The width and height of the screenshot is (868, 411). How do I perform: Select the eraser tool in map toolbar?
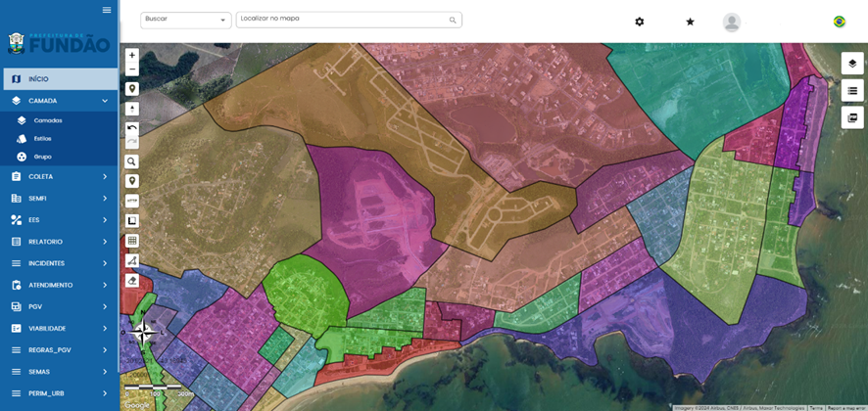pos(132,280)
